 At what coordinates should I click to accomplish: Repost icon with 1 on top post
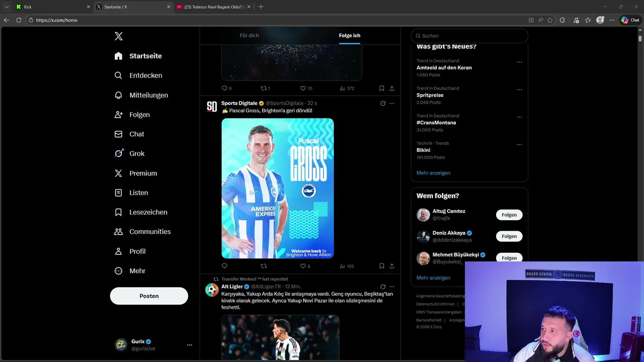pyautogui.click(x=264, y=88)
